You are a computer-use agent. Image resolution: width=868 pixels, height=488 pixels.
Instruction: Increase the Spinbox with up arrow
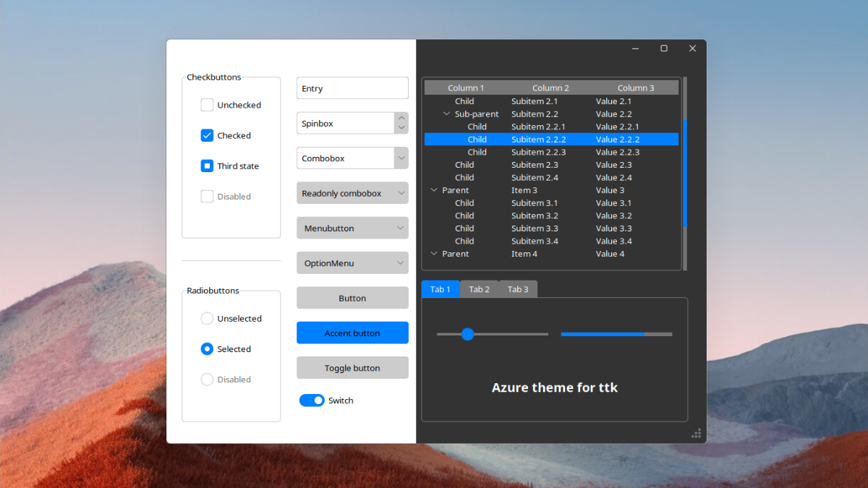[401, 118]
